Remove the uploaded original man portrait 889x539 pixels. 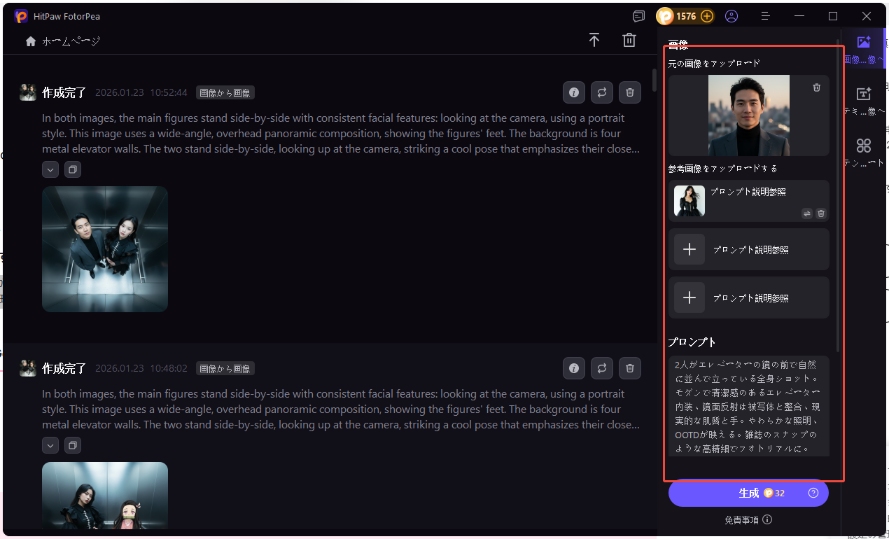(817, 88)
